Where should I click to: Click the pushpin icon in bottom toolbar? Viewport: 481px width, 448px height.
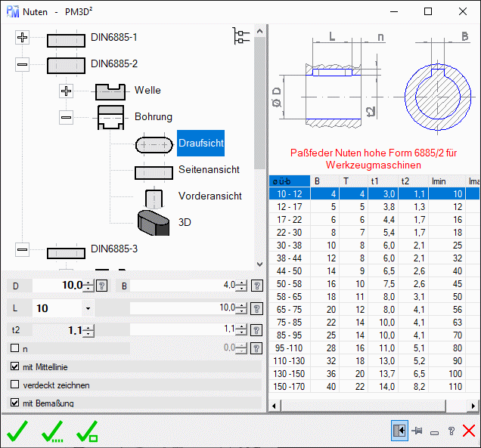417,431
